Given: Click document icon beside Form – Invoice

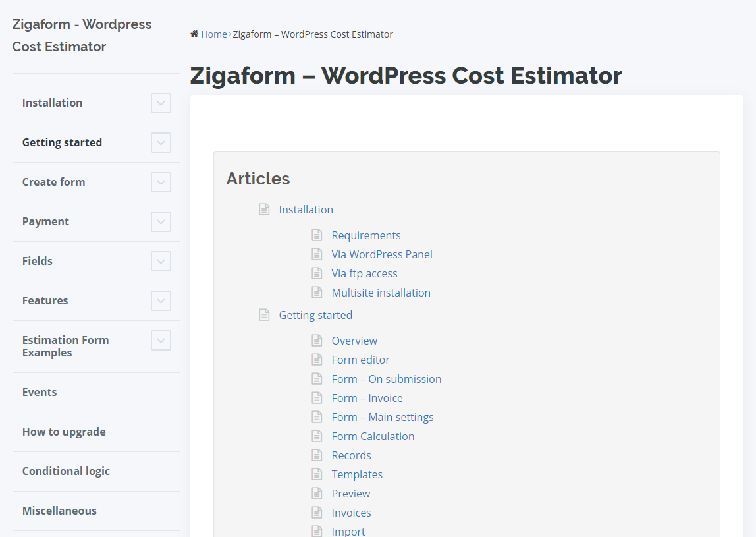Looking at the screenshot, I should pos(317,398).
